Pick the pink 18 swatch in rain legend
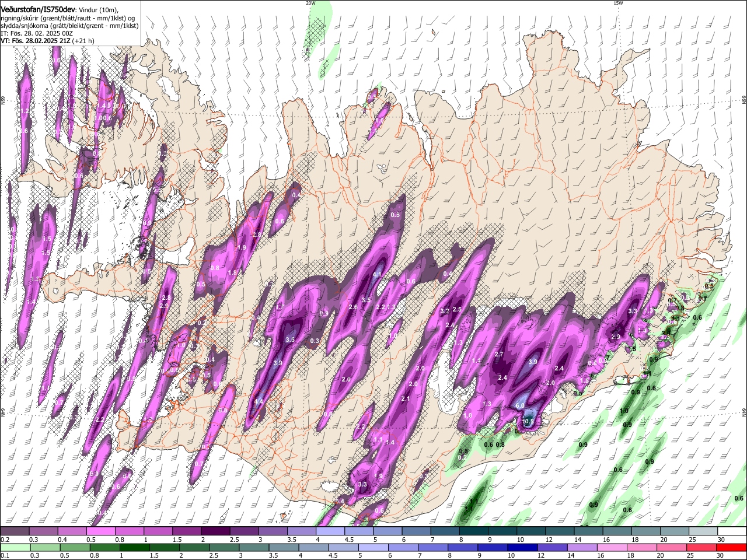This screenshot has height=560, width=747. point(642,547)
